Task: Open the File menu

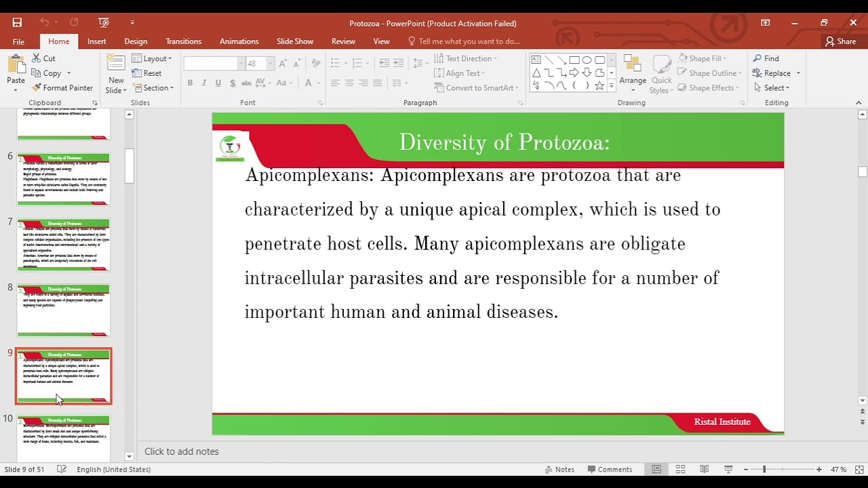Action: [x=18, y=41]
